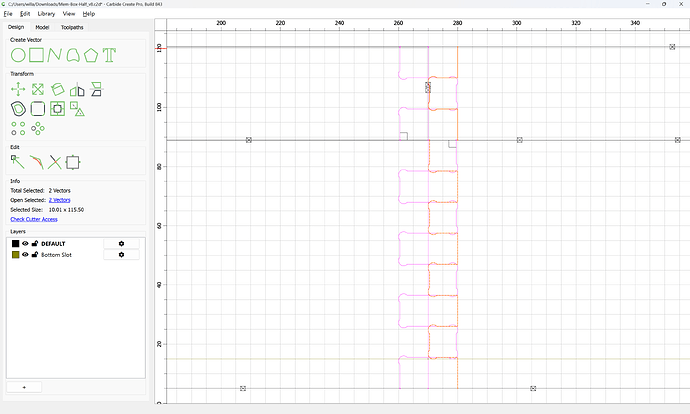
Task: Select the Text creation tool
Action: tap(109, 55)
